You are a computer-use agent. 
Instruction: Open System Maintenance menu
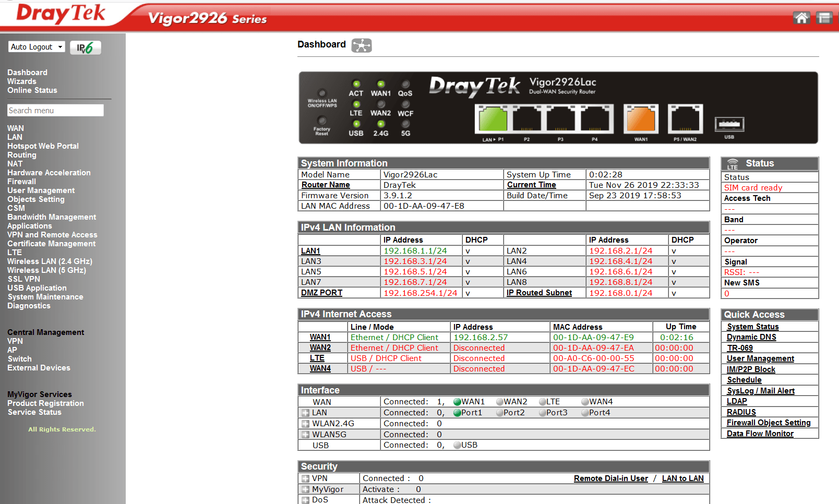[x=45, y=297]
